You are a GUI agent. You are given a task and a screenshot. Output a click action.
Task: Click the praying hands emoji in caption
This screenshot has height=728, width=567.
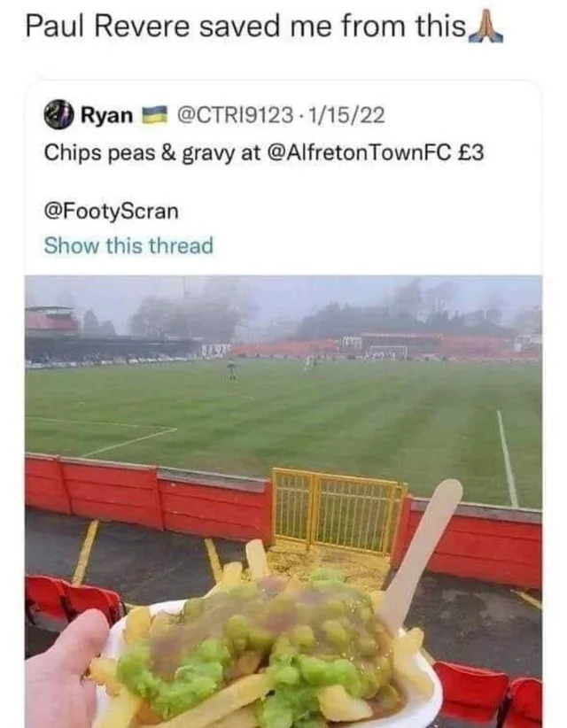pos(485,27)
